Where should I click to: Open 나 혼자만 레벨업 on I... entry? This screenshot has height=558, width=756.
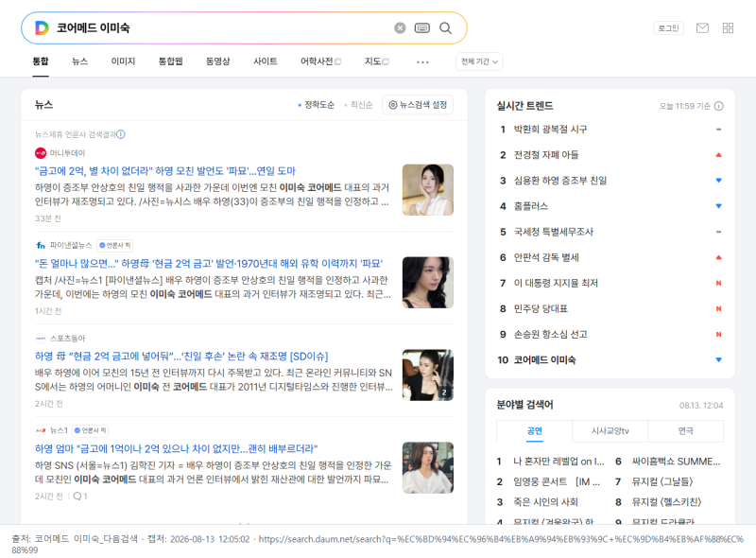[558, 462]
